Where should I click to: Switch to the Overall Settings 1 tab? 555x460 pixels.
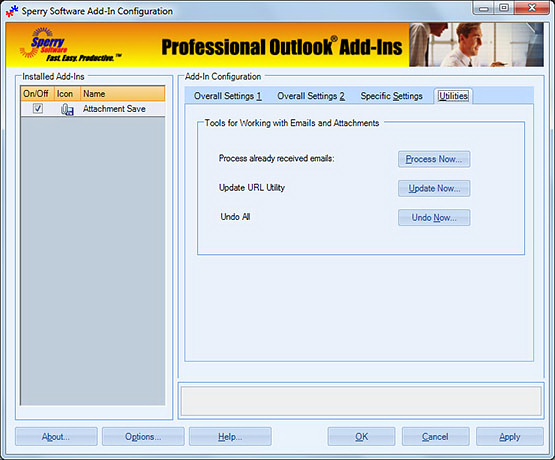point(228,96)
